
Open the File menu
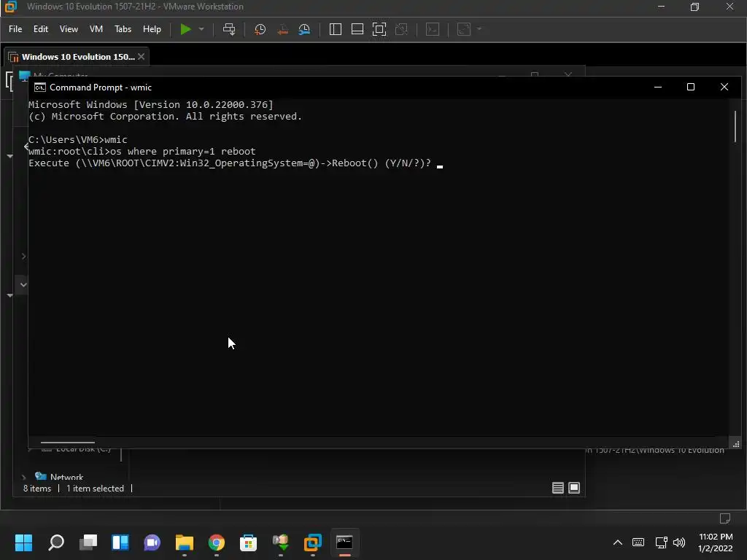tap(15, 29)
